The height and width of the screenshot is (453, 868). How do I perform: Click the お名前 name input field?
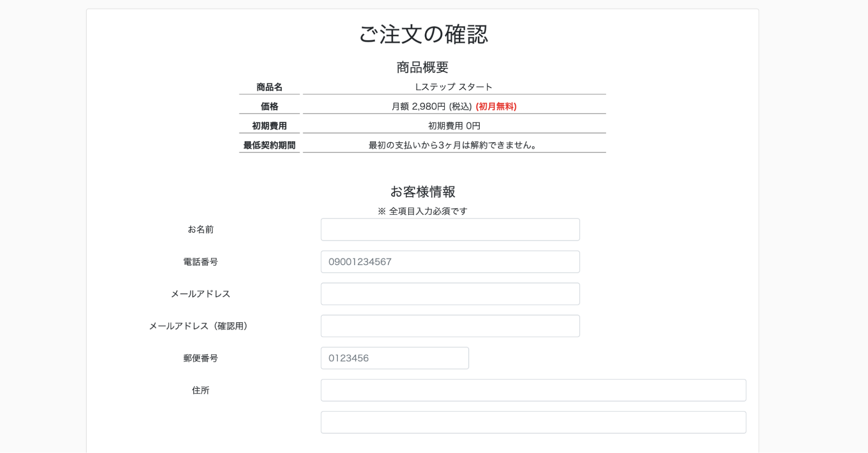[450, 230]
